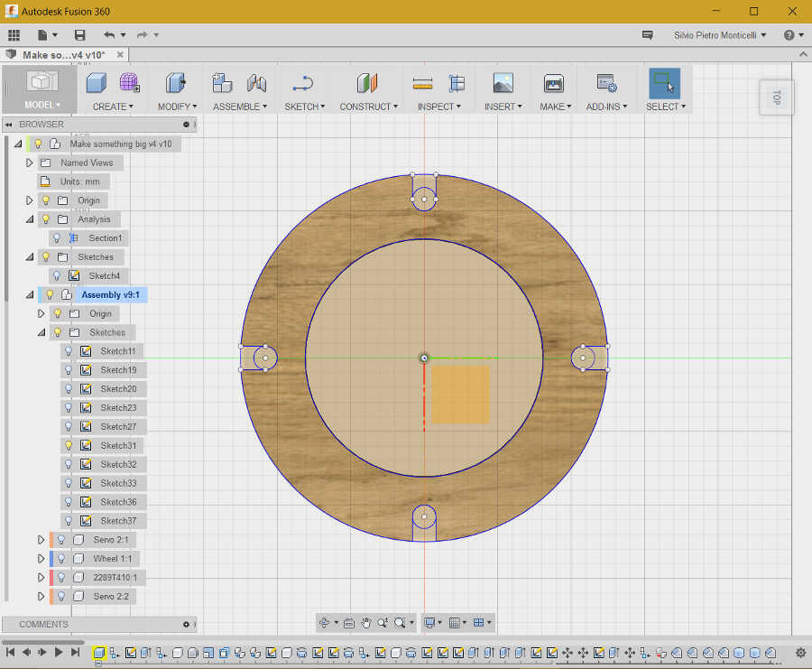Viewport: 812px width, 669px height.
Task: Open the comments notification icon
Action: pos(647,35)
